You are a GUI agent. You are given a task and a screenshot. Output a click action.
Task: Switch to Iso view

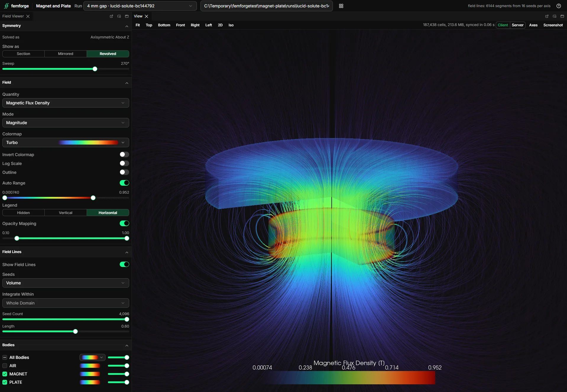click(231, 25)
